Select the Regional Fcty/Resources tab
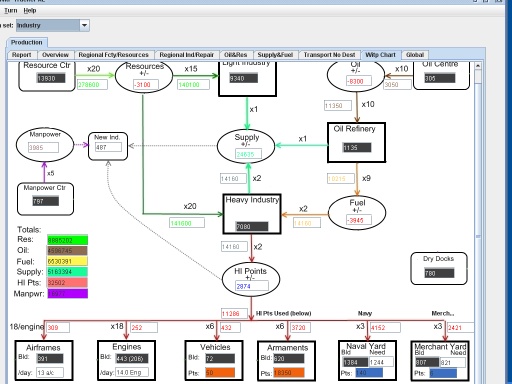This screenshot has height=384, width=512. click(113, 55)
